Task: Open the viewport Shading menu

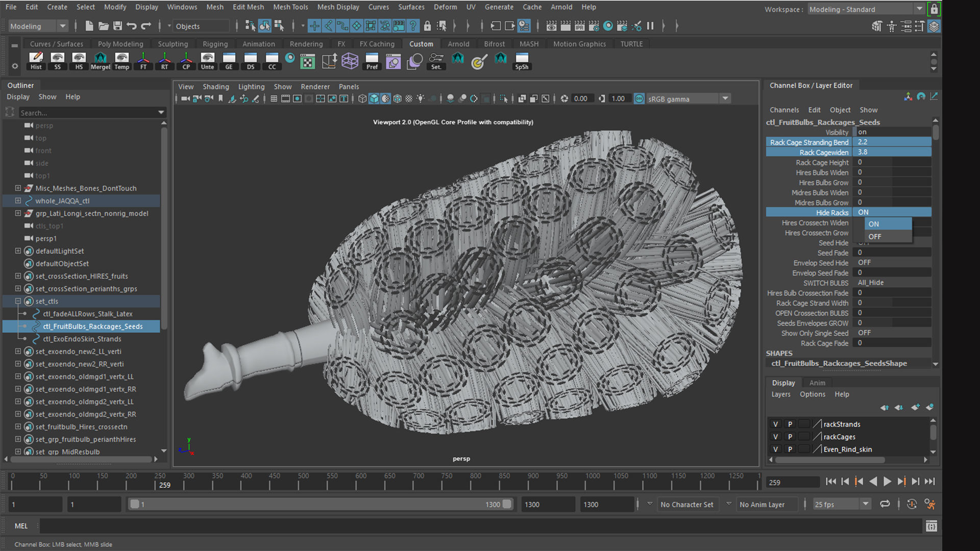Action: (x=216, y=87)
